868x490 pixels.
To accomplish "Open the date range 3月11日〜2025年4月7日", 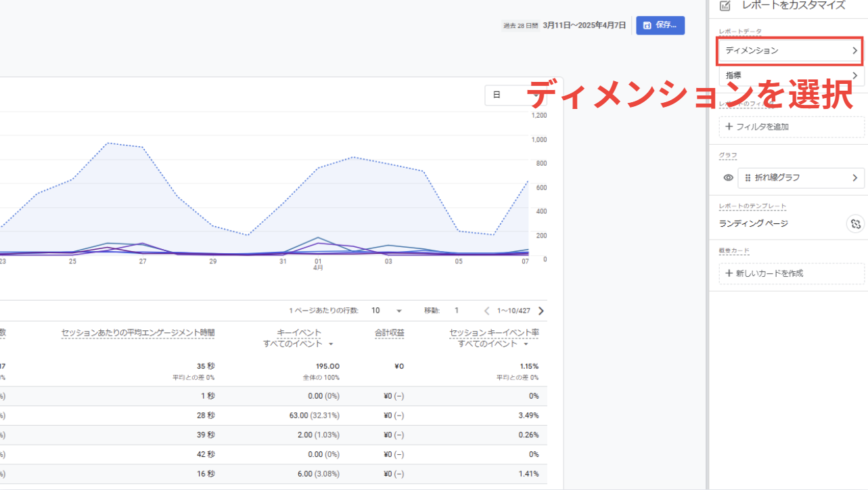I will click(583, 26).
